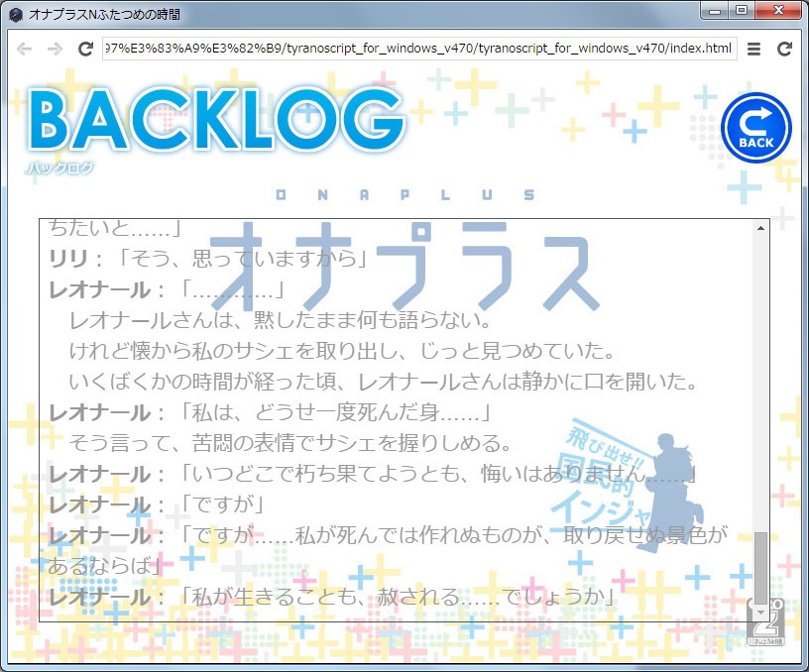Click the backlog scrollbar down arrow

point(760,613)
